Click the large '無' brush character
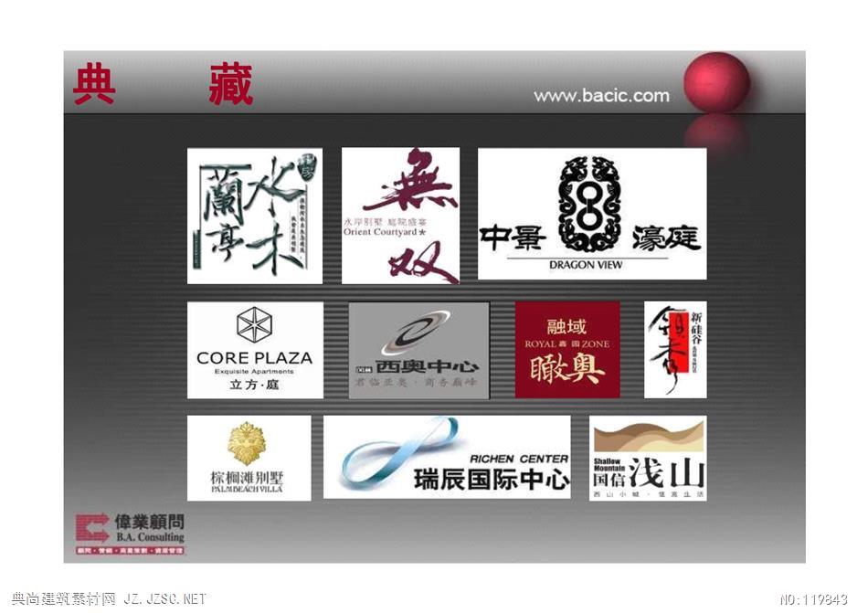868x613 pixels. (x=412, y=182)
